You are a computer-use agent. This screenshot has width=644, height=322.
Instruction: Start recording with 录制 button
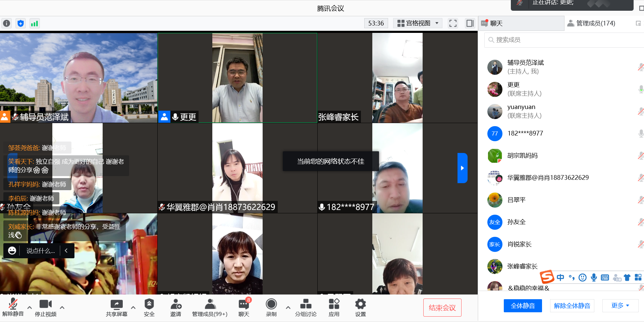[271, 308]
